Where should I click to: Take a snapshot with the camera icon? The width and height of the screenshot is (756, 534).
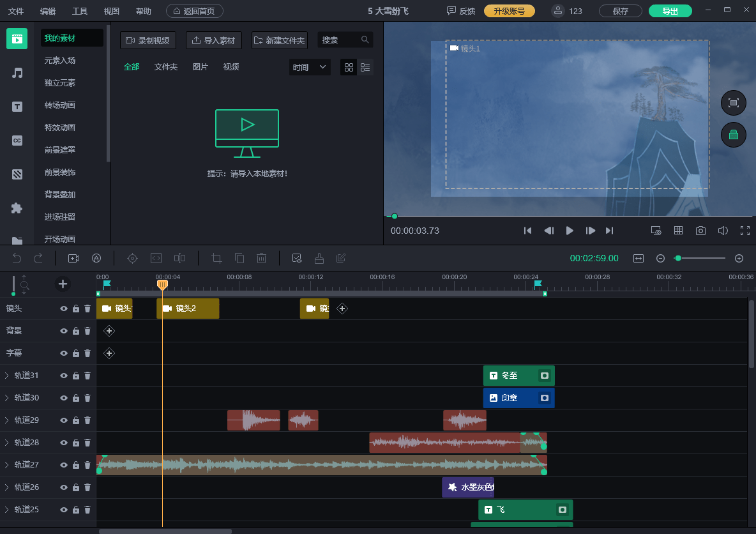point(700,231)
